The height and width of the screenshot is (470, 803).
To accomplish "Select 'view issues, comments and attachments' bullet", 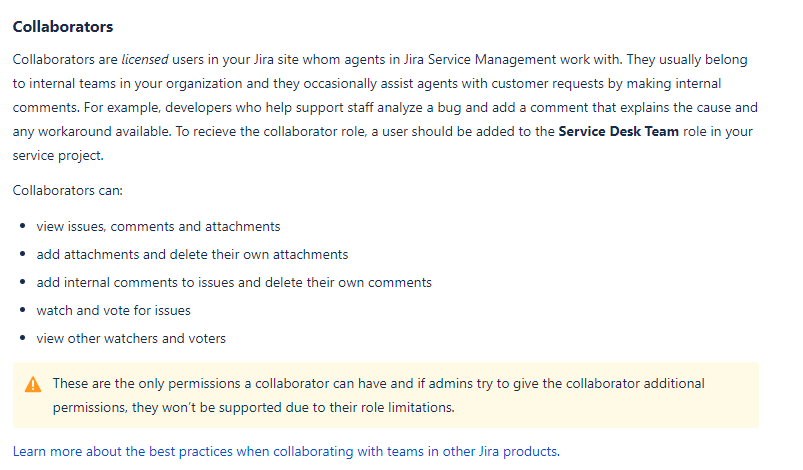I will coord(158,226).
